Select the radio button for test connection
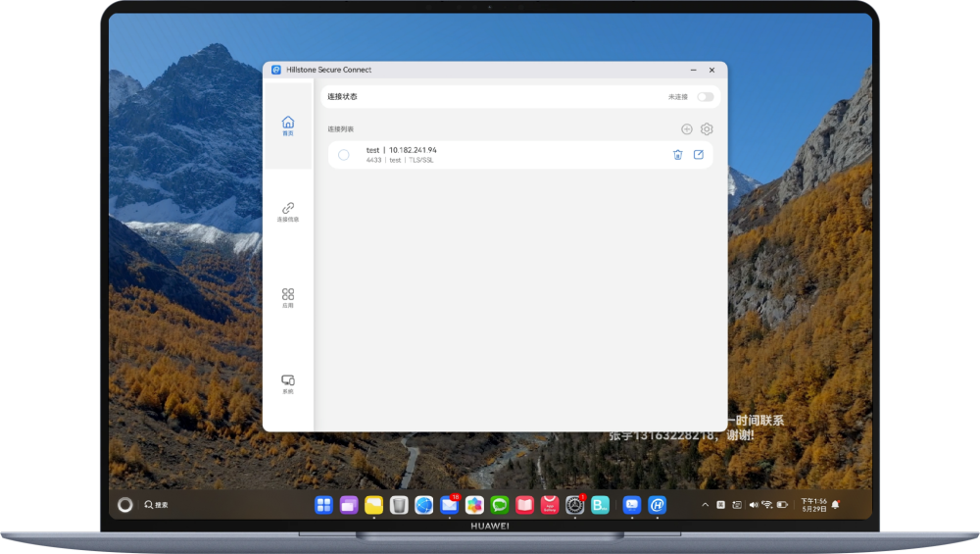This screenshot has height=554, width=980. click(343, 155)
